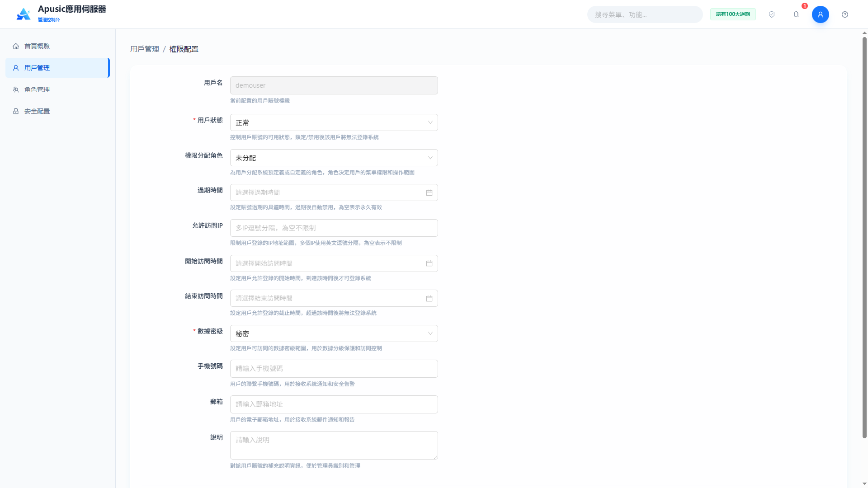Open calendar icon for 過期時間 field
The image size is (868, 488).
pyautogui.click(x=429, y=192)
